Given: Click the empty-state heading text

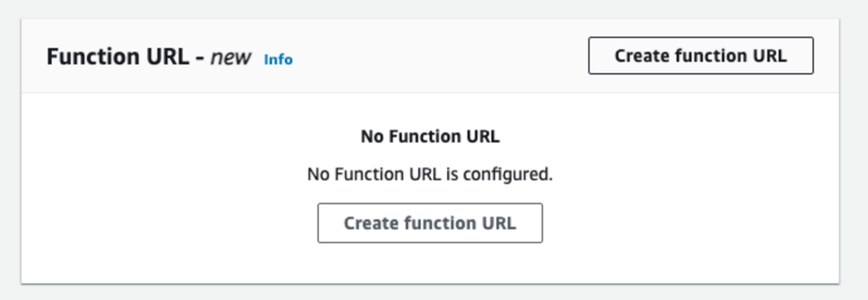Looking at the screenshot, I should click(430, 136).
